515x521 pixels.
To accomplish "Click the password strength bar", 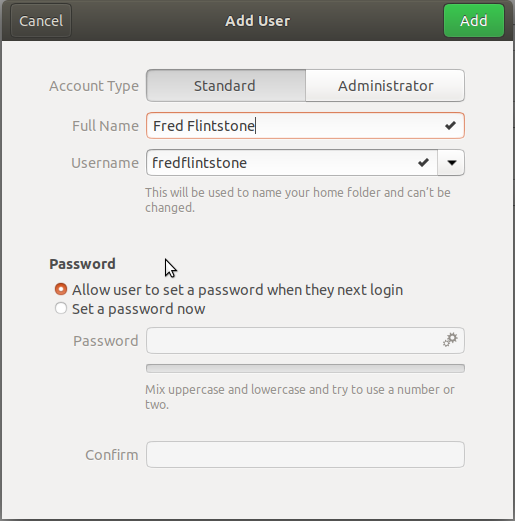I will (x=305, y=368).
